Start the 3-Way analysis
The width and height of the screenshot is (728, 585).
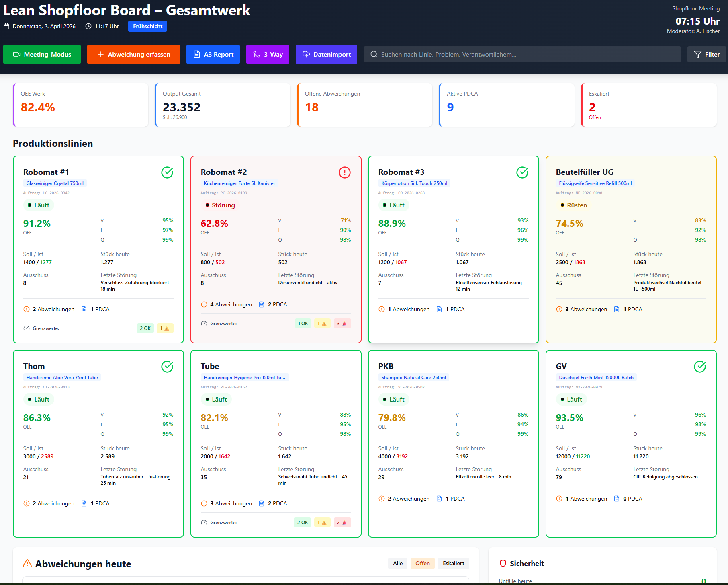[x=268, y=54]
